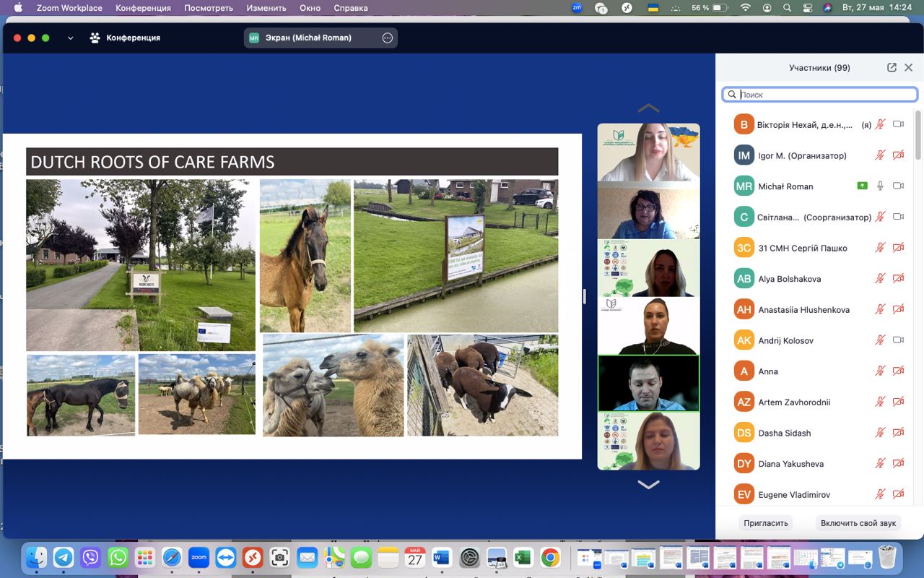Open Telegram from the dock
924x578 pixels.
click(64, 558)
